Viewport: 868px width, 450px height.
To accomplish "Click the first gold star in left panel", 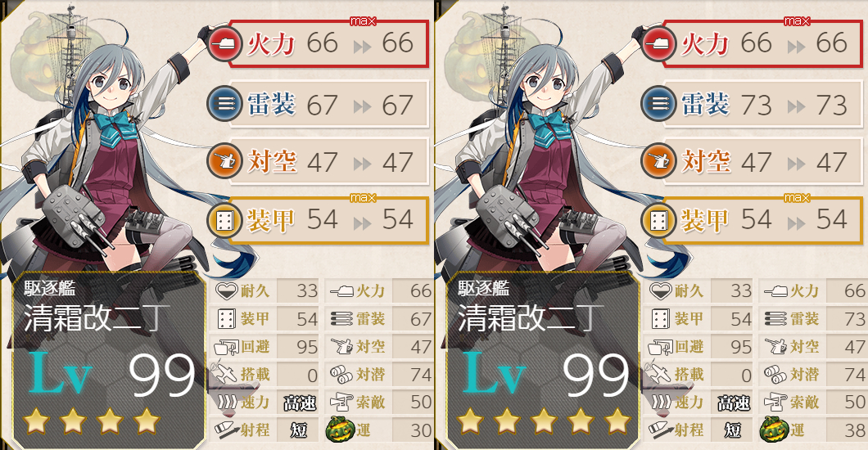I will pos(37,421).
